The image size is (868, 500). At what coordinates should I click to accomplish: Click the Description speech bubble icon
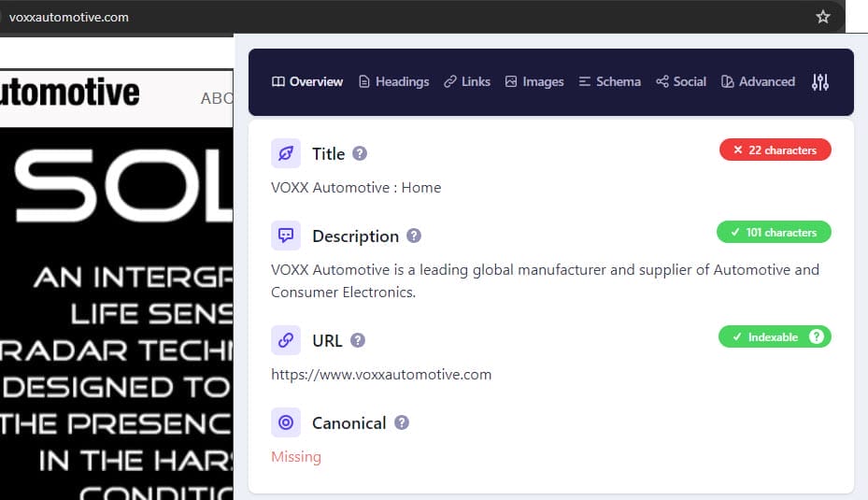[x=286, y=236]
